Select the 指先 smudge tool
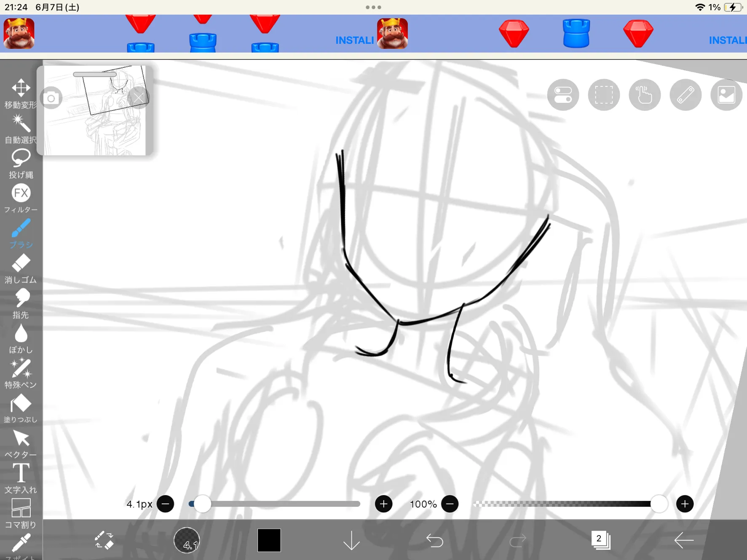This screenshot has width=747, height=560. 21,303
